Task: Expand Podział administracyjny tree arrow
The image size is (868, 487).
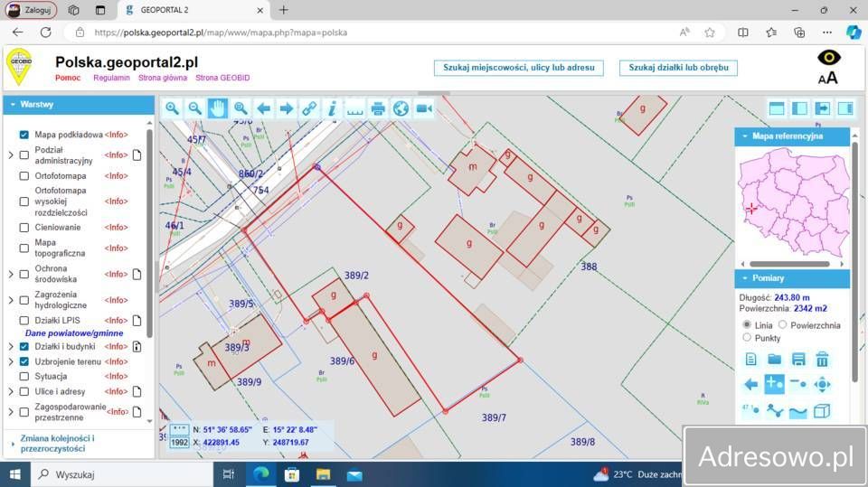Action: [x=11, y=155]
